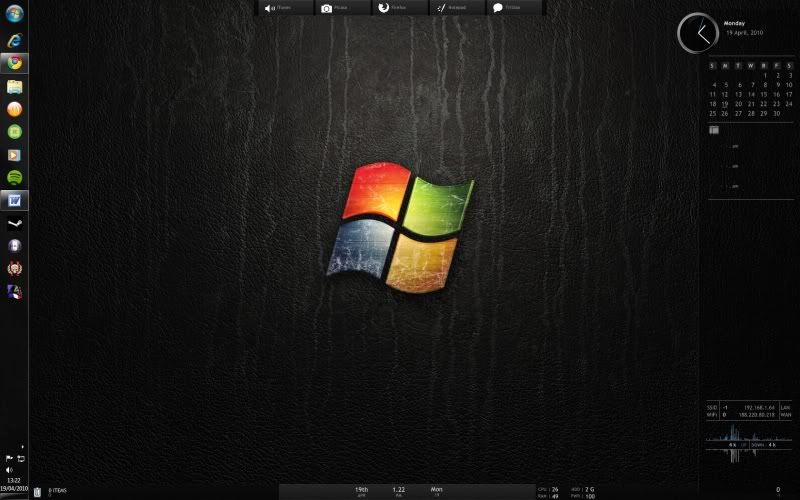The width and height of the screenshot is (800, 500).
Task: Switch to the Google Chrome taskbar icon
Action: coord(14,63)
